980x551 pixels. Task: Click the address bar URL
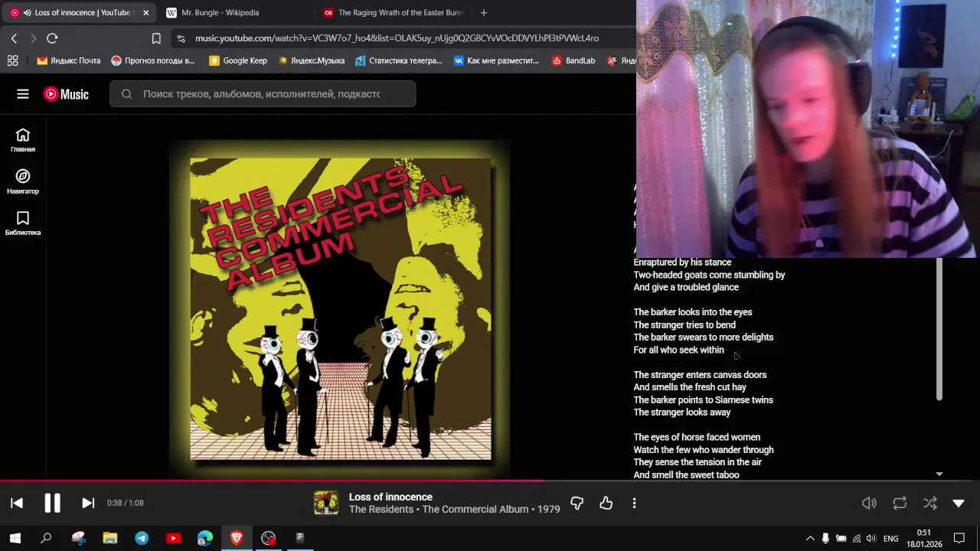pyautogui.click(x=397, y=38)
